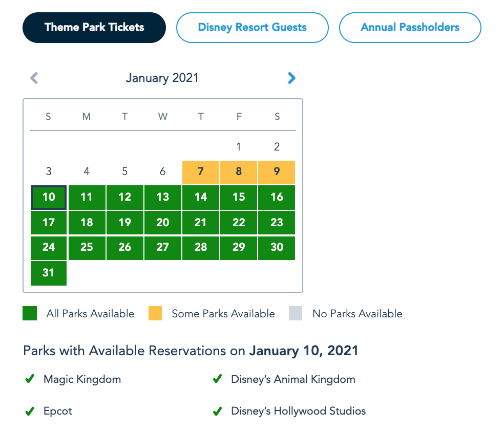This screenshot has width=504, height=433.
Task: Click yellow Some Parks Available swatch
Action: click(x=155, y=314)
